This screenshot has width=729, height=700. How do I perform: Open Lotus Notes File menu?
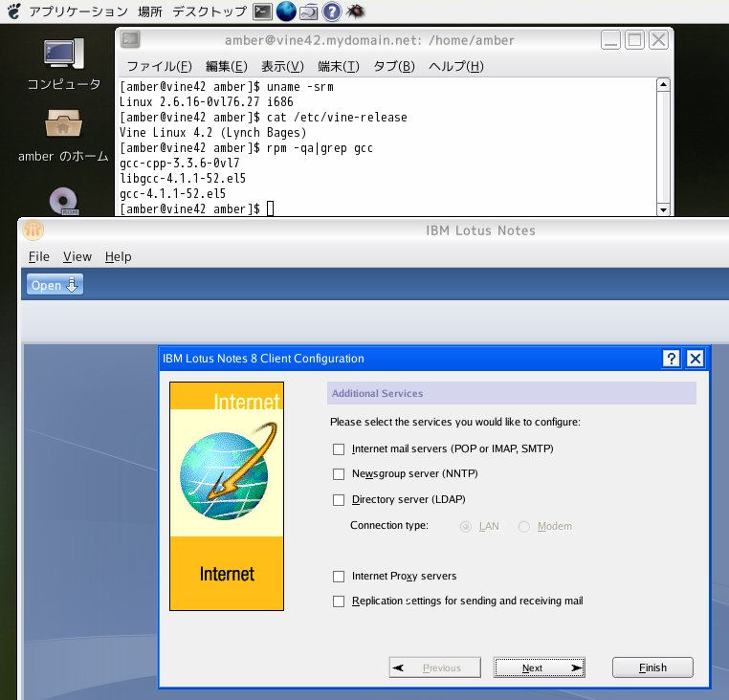click(39, 256)
